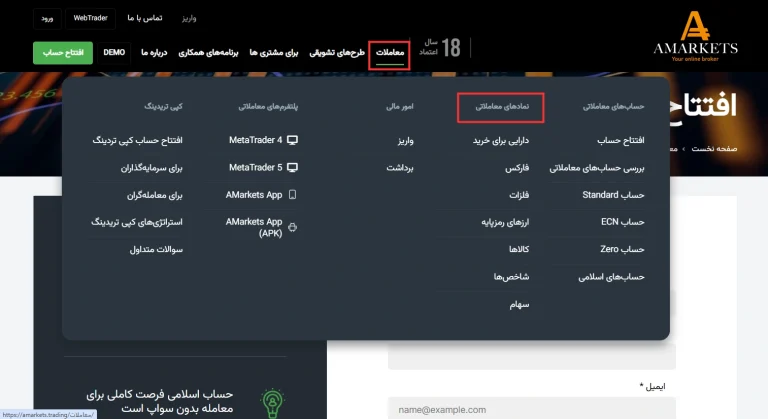This screenshot has width=768, height=419.
Task: Click the MetaTrader 4 monitor icon
Action: coord(292,140)
